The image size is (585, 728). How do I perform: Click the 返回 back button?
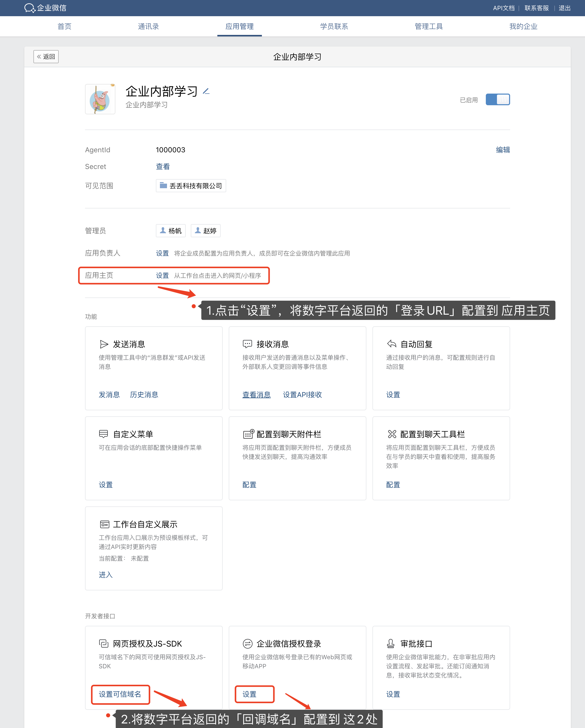click(x=46, y=56)
